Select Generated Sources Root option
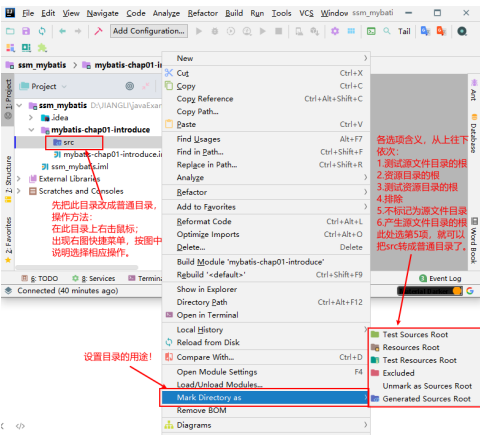The width and height of the screenshot is (480, 443). (425, 399)
